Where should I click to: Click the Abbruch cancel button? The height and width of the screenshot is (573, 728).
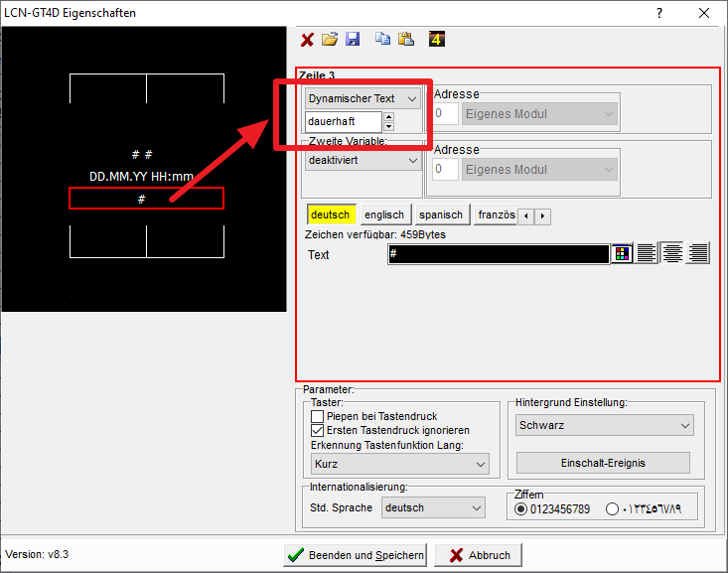point(478,555)
